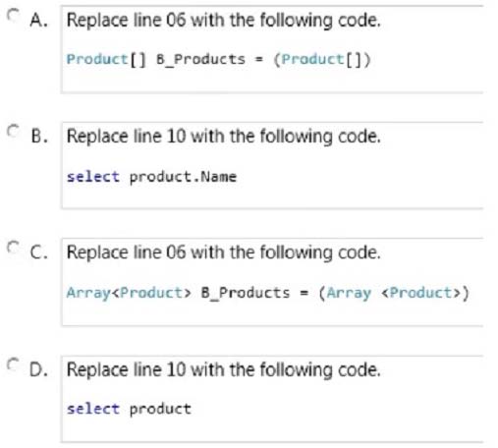Click option C's Replace line 06 text
Viewport: 498px width, 448px height.
click(x=224, y=252)
